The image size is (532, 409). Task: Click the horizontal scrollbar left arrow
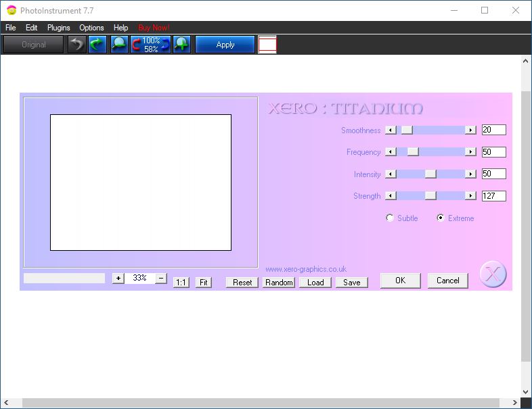click(x=6, y=402)
